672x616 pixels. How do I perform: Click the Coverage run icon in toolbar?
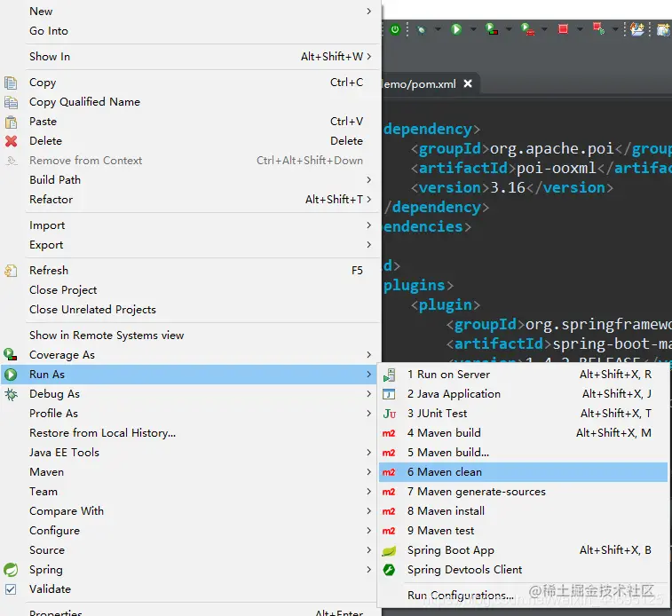492,29
